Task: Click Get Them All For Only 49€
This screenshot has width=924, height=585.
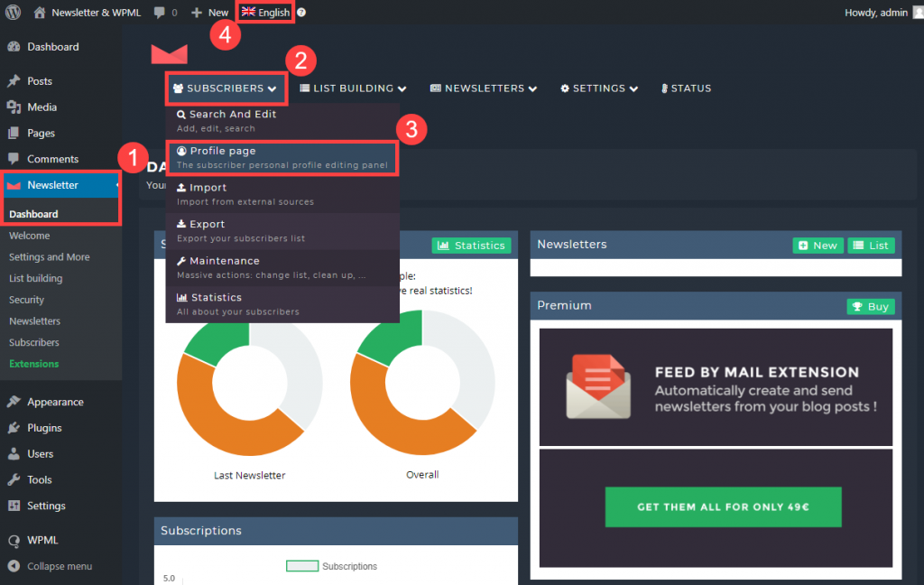Action: point(723,506)
